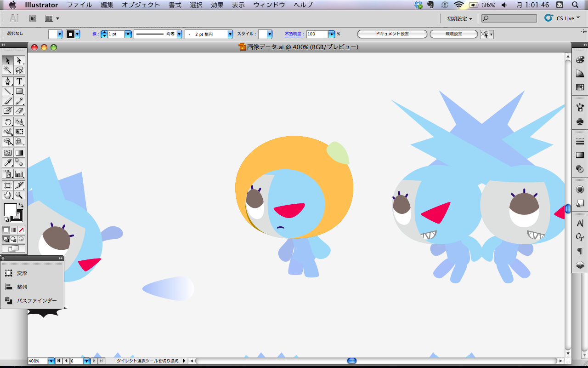Pick the Magic Wand tool
This screenshot has height=368, width=588.
click(8, 70)
